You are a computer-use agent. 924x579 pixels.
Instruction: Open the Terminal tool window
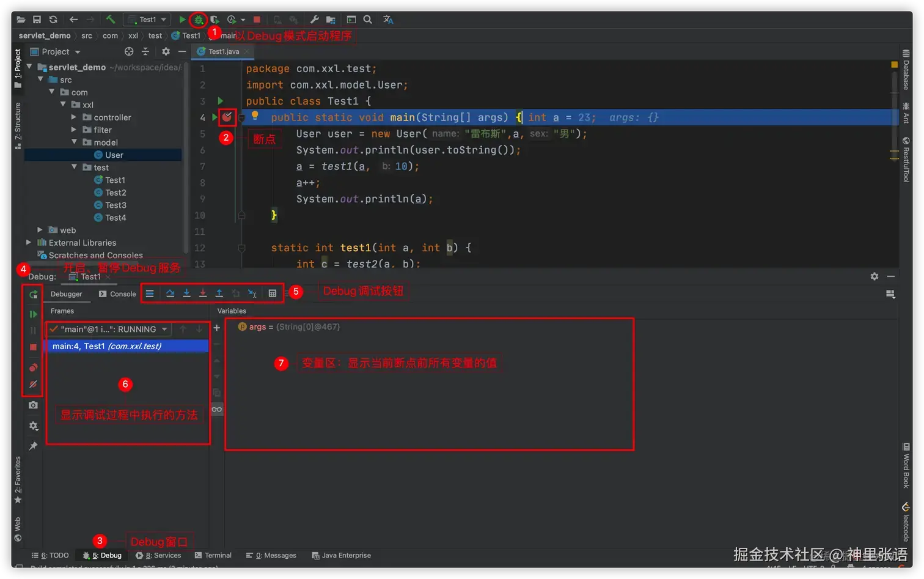click(213, 555)
